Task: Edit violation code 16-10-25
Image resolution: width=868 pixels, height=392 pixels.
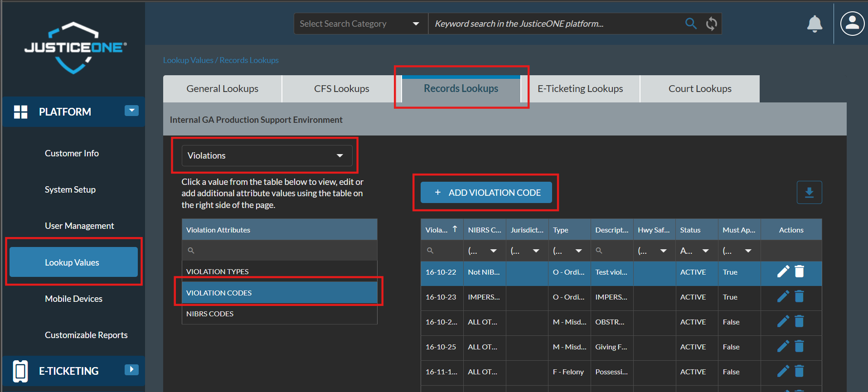Action: point(783,346)
